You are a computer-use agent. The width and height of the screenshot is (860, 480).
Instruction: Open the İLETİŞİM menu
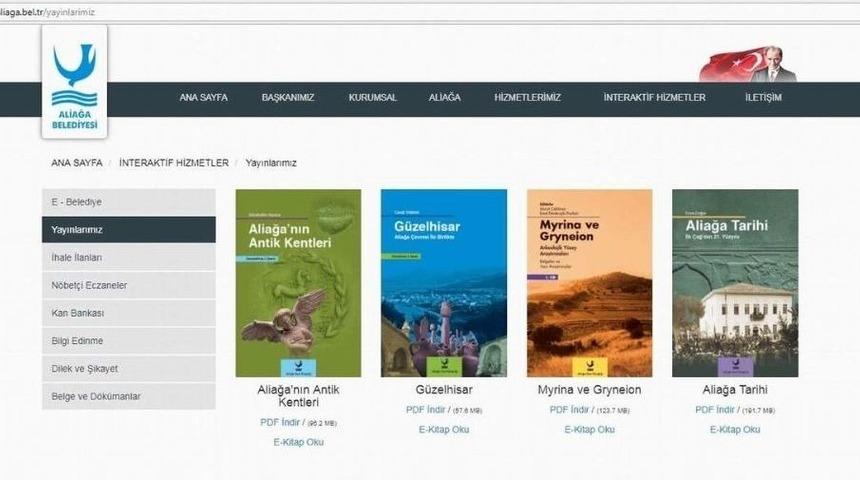click(763, 98)
